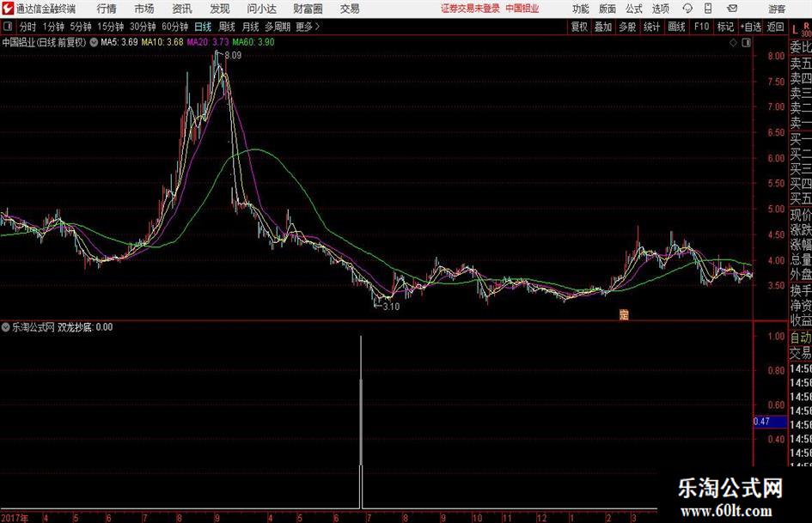Click the 8.09 high price label
The image size is (812, 523).
click(x=233, y=56)
